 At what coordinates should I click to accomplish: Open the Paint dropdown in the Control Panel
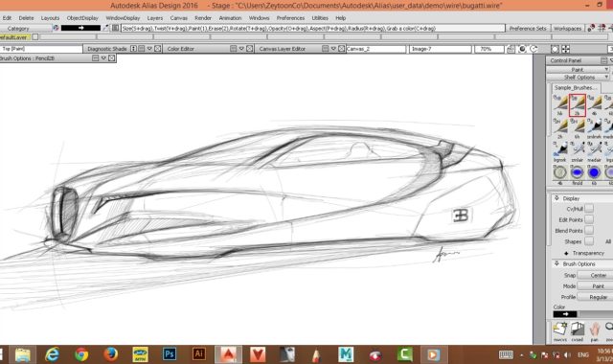[578, 69]
